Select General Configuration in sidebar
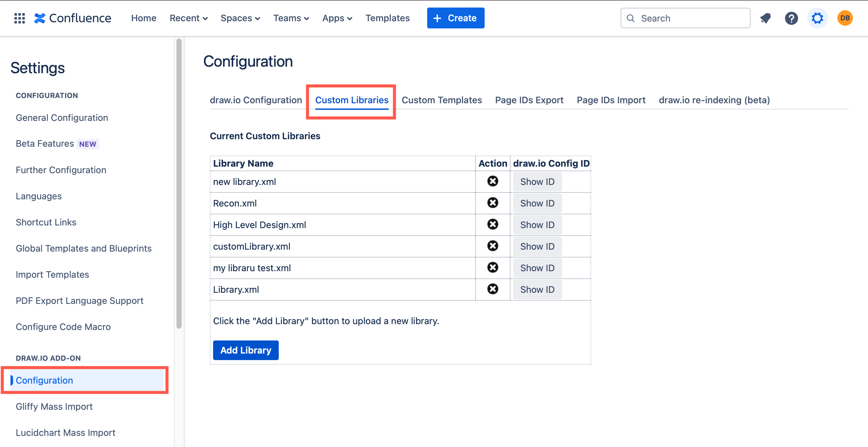The image size is (868, 447). tap(61, 117)
